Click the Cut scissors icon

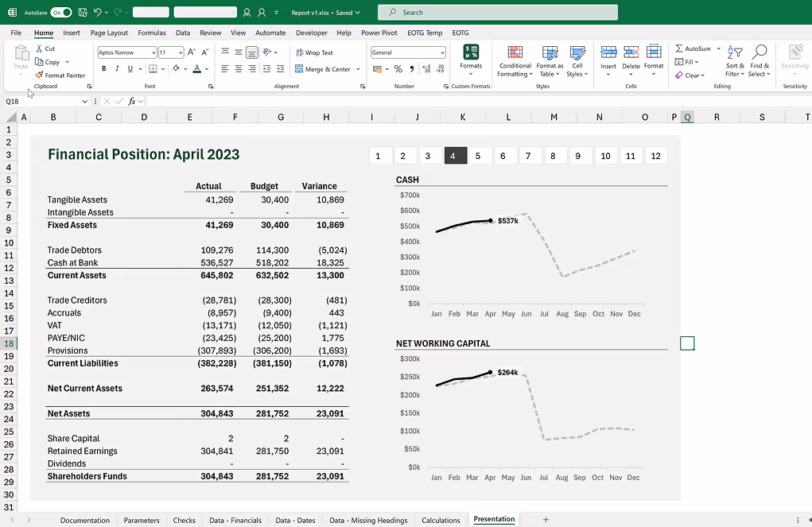coord(39,48)
